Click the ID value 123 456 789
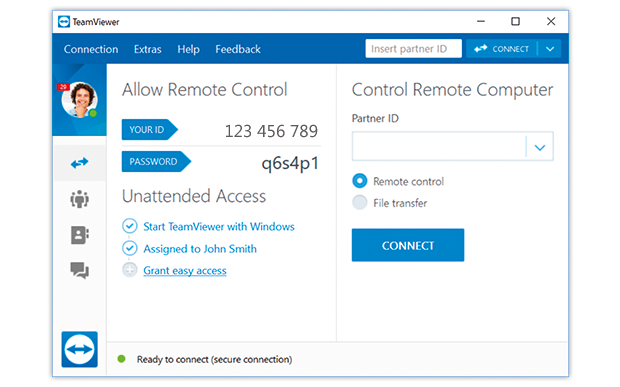 [x=271, y=131]
